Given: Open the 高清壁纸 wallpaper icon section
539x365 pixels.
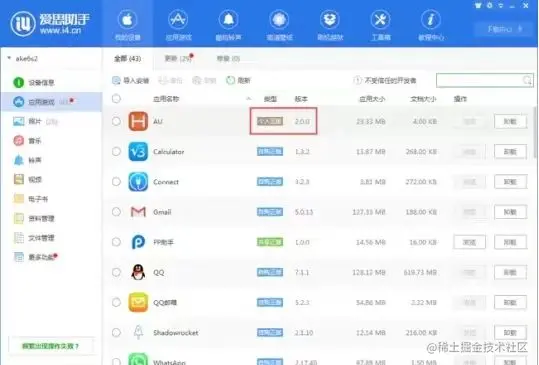Looking at the screenshot, I should [279, 25].
